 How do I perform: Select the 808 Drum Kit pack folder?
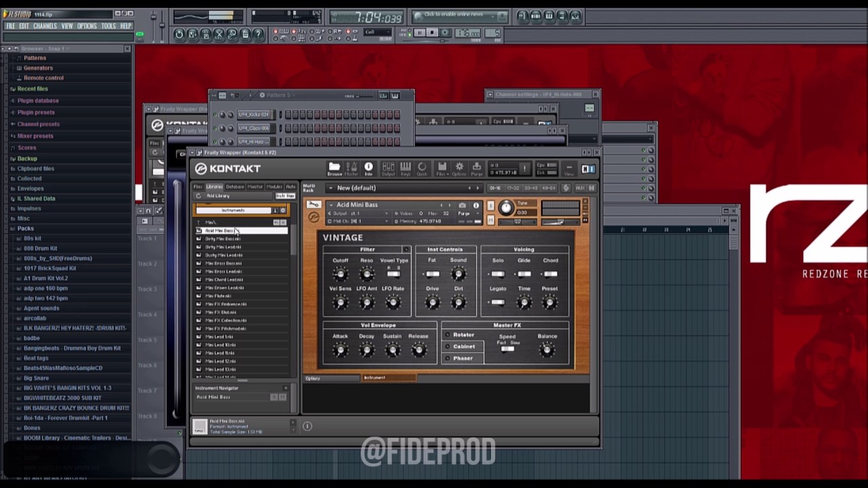click(40, 248)
